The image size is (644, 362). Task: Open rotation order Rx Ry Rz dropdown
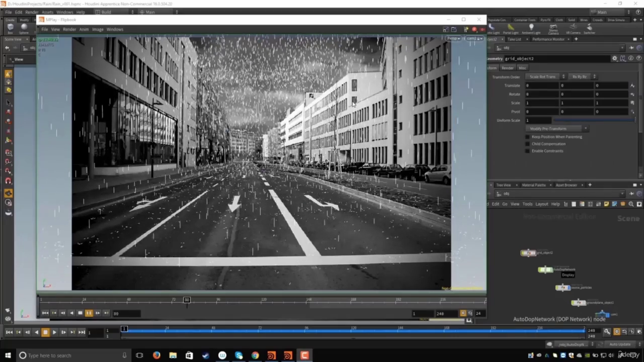pos(582,76)
